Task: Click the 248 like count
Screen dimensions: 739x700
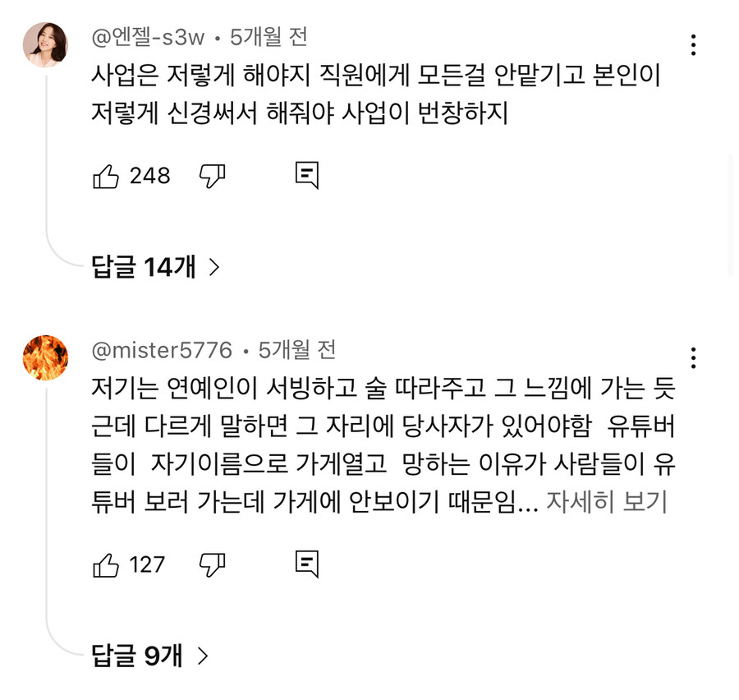Action: coord(149,176)
